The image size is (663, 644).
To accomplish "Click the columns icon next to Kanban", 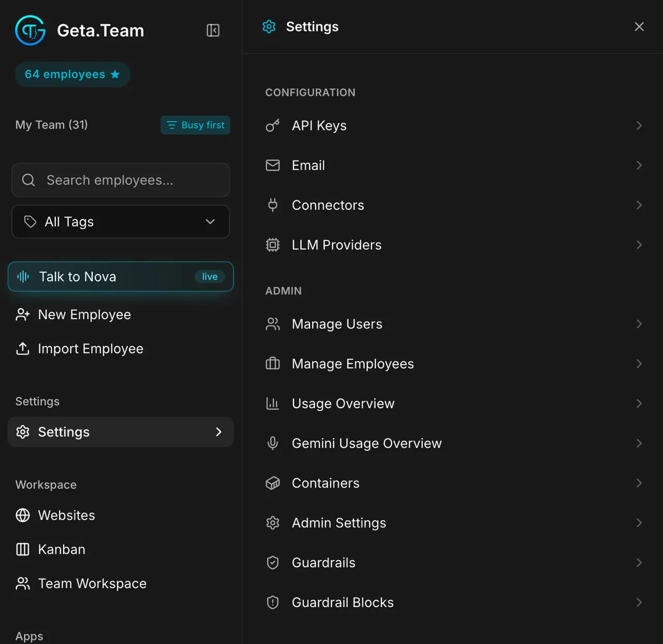I will click(23, 549).
